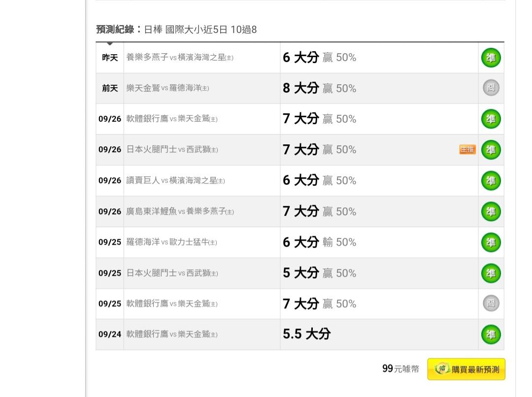Open 讀賣巨人 vs 橫濱海灣之星 matchup link
The height and width of the screenshot is (397, 532).
click(x=175, y=181)
